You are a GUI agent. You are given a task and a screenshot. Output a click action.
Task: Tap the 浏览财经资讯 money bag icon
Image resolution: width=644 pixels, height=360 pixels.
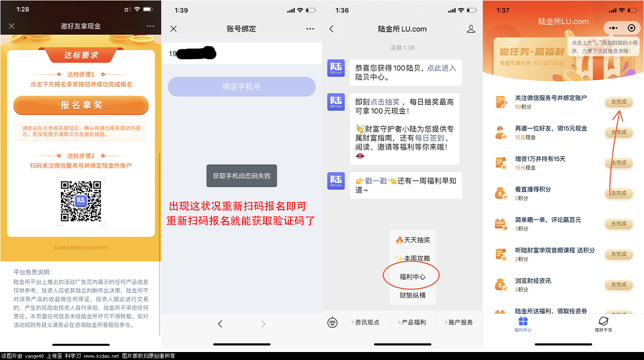501,285
